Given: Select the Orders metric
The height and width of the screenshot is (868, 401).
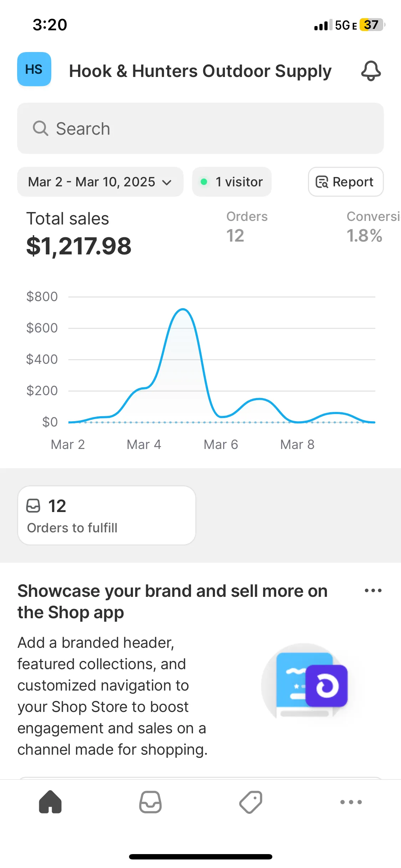Looking at the screenshot, I should click(x=247, y=227).
